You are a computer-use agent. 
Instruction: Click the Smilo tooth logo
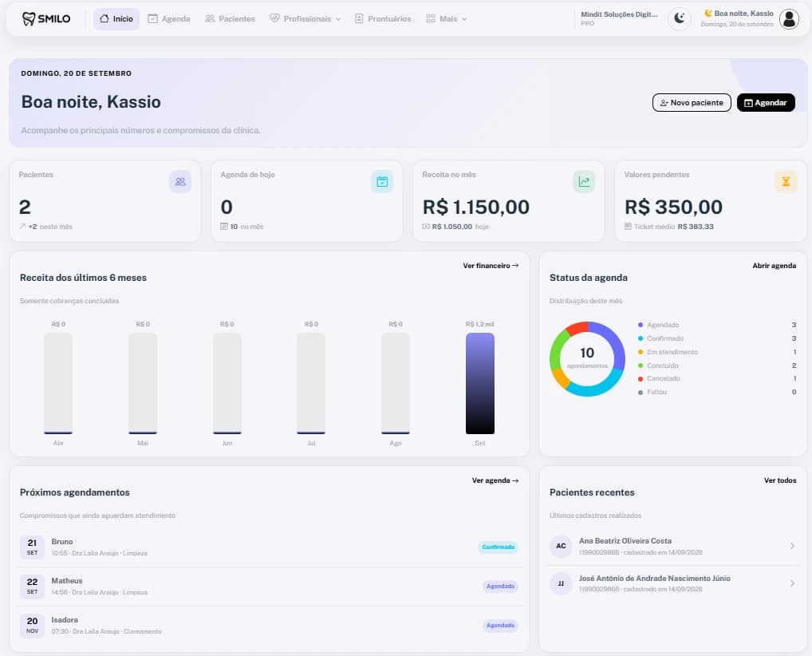click(x=46, y=19)
